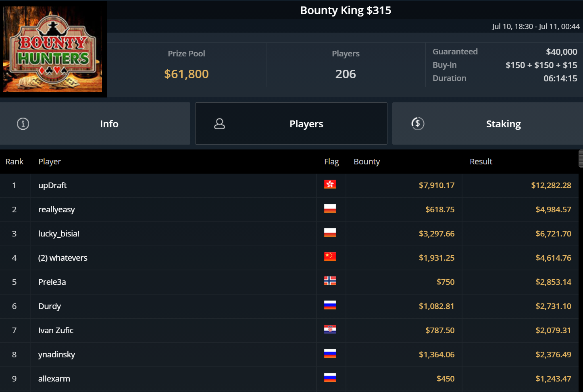
Task: Click the Staking dollar coin icon
Action: tap(418, 124)
